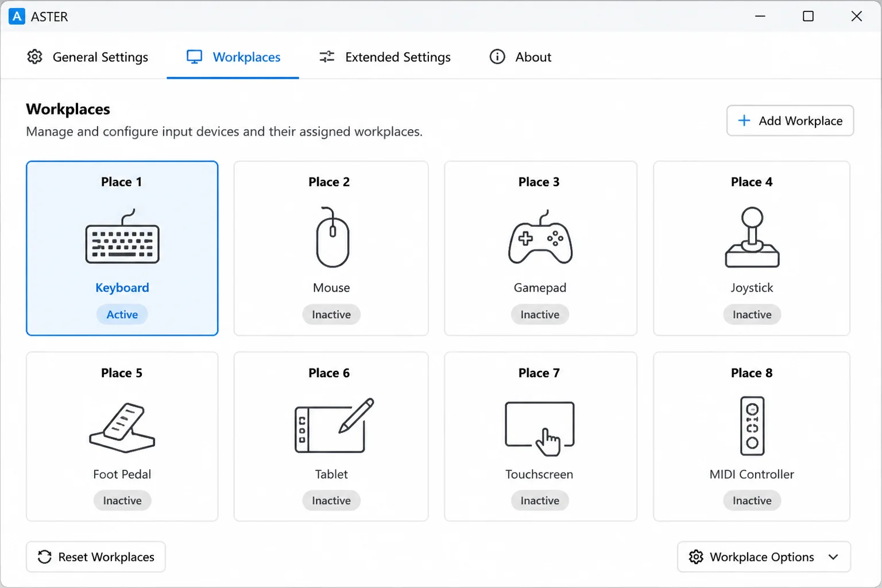
Task: Click the MIDI Controller device label
Action: tap(752, 474)
